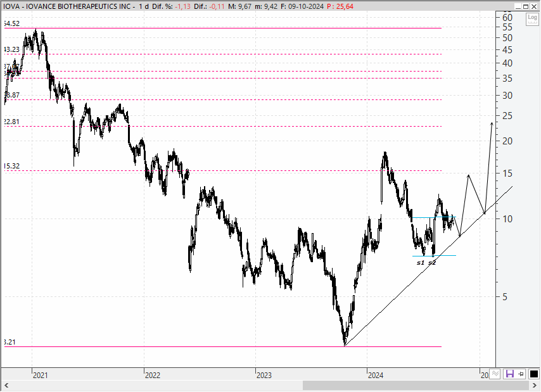Screen dimensions: 541x392
Task: Click the 43.23 level label
Action: [x=12, y=49]
